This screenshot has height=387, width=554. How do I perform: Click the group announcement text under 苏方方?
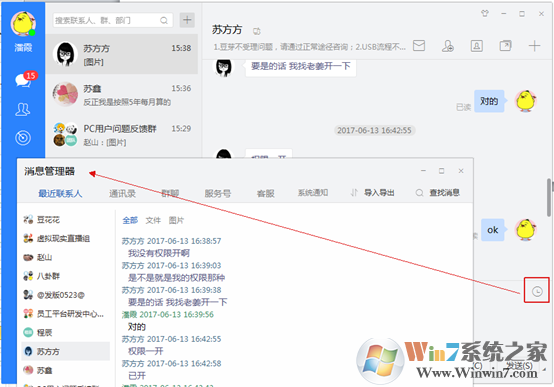(310, 47)
